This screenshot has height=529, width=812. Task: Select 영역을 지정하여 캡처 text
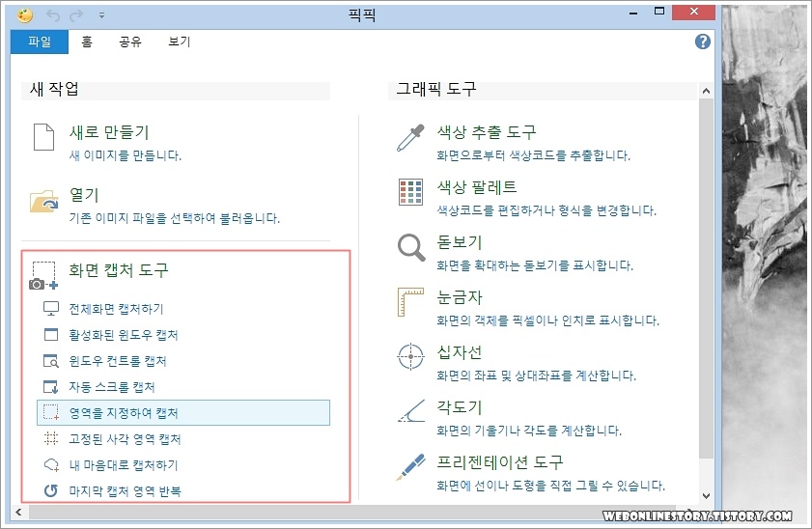point(124,413)
